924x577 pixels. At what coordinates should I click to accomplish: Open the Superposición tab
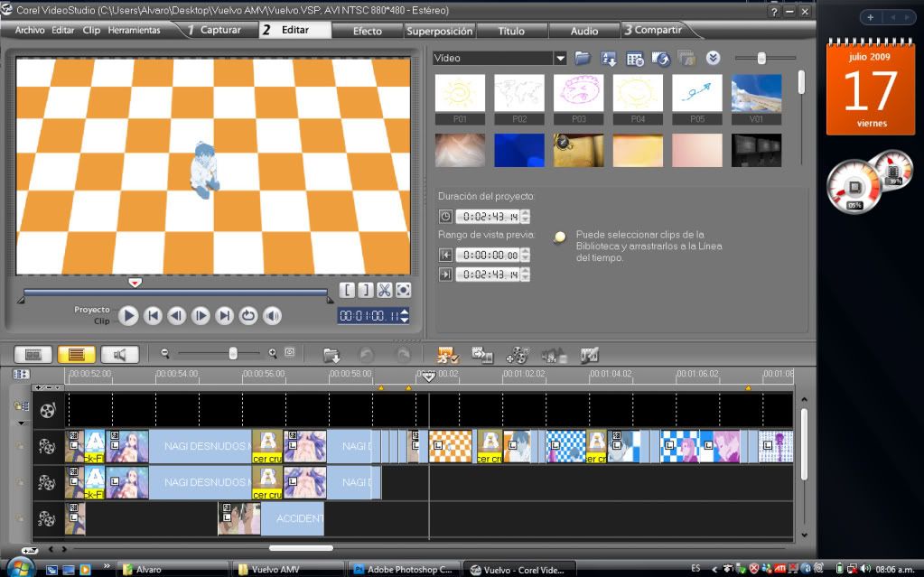click(440, 31)
